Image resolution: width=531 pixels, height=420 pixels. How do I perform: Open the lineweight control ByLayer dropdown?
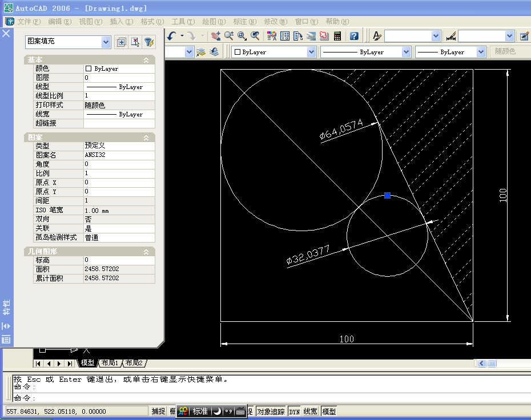pyautogui.click(x=481, y=52)
